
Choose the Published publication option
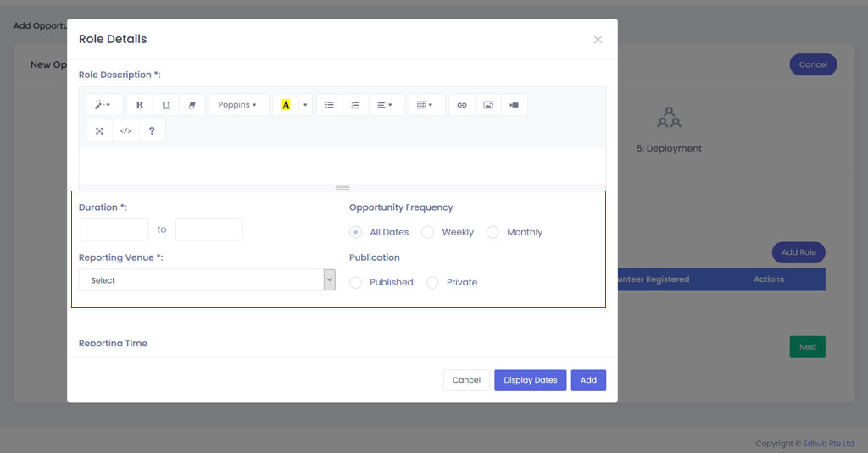pyautogui.click(x=356, y=282)
